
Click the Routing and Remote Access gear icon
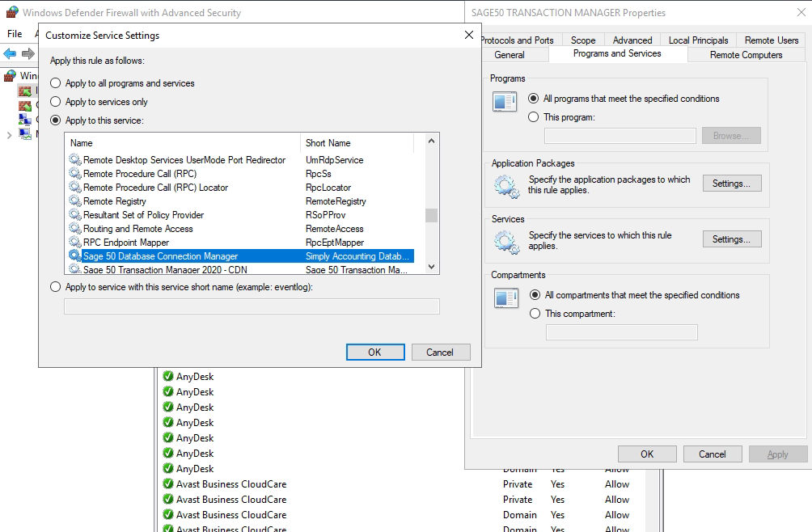[75, 228]
